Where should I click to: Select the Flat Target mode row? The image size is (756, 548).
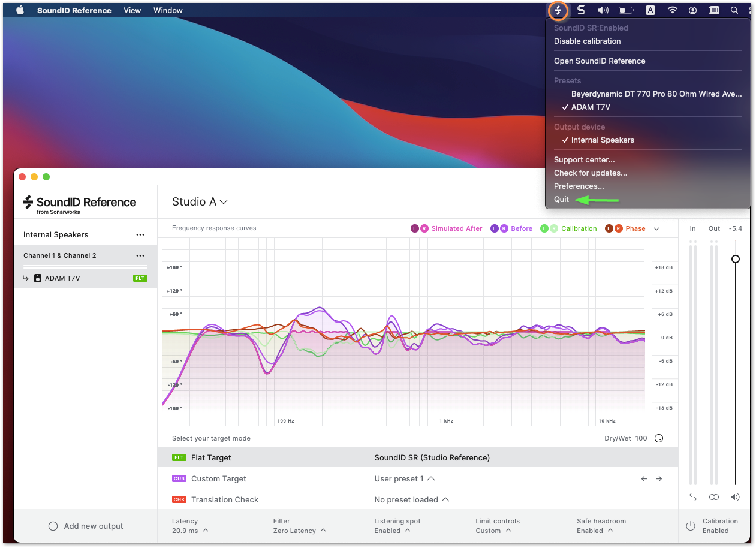pos(418,457)
